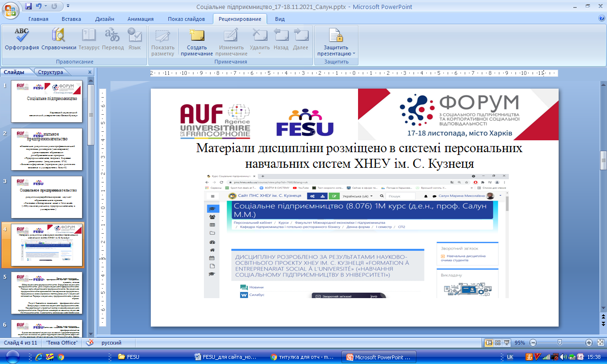Click the Перевод translate icon
This screenshot has width=607, height=364.
[x=113, y=39]
